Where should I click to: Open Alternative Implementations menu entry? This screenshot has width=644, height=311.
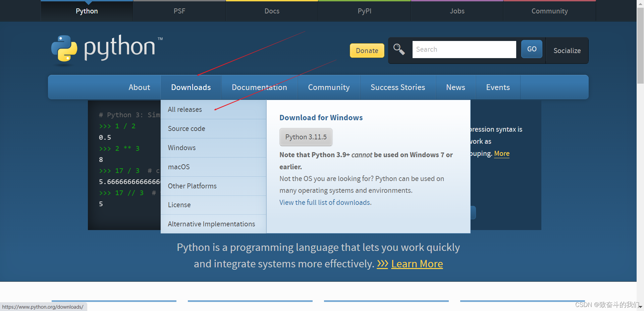pos(213,224)
